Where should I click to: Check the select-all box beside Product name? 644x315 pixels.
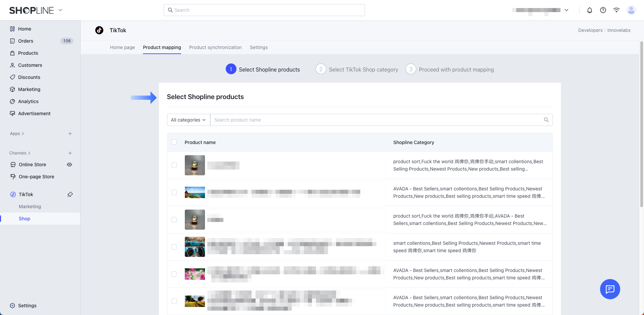click(174, 142)
